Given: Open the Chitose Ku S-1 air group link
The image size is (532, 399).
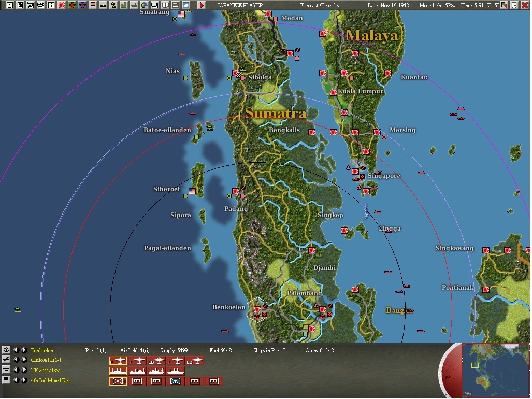Looking at the screenshot, I should pyautogui.click(x=46, y=360).
